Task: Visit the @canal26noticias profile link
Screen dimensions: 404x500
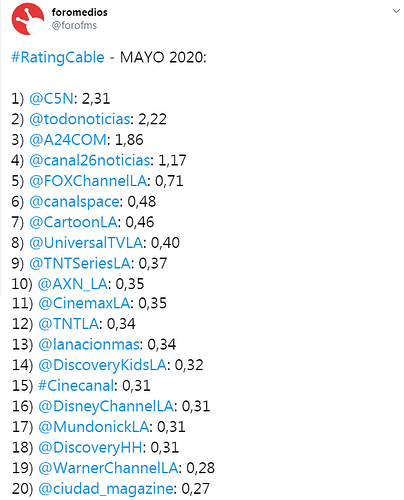Action: tap(90, 160)
